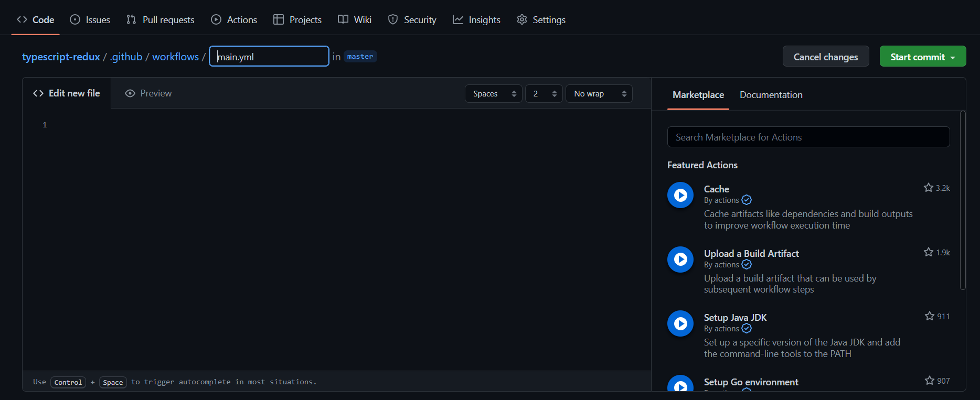Image resolution: width=980 pixels, height=400 pixels.
Task: Go to the Issues tab
Action: tap(90, 20)
